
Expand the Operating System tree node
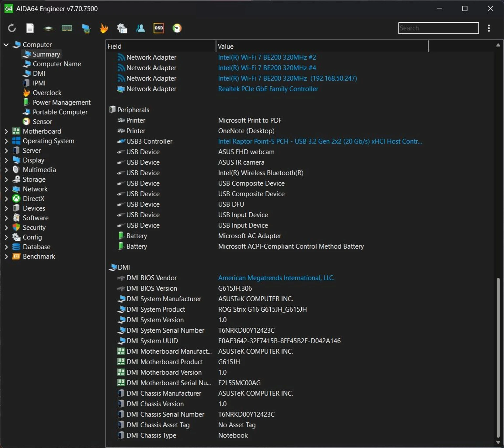pyautogui.click(x=6, y=141)
